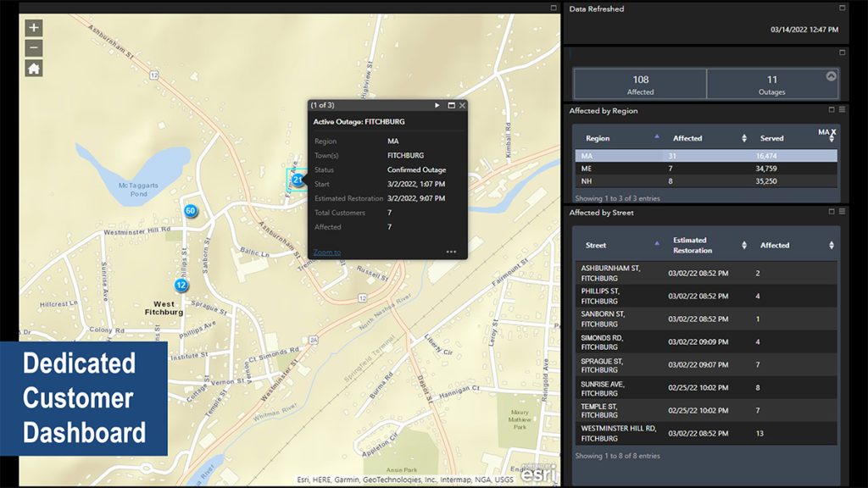Click the zoom in button on the map
The height and width of the screenshot is (488, 868).
tap(32, 28)
